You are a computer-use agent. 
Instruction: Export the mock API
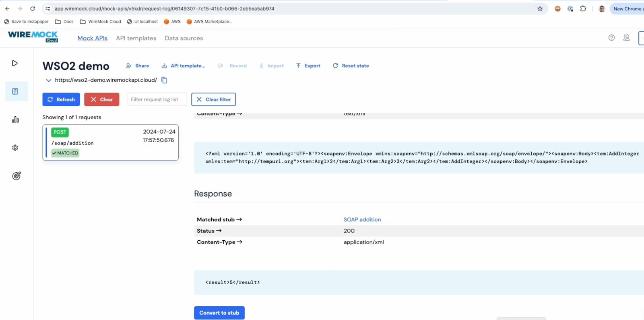(x=308, y=66)
